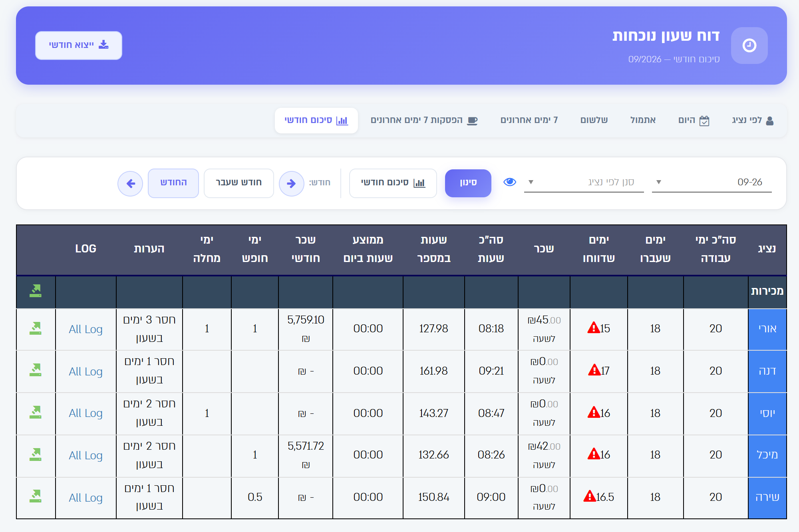The image size is (799, 532).
Task: Toggle the eye visibility icon
Action: pos(509,182)
